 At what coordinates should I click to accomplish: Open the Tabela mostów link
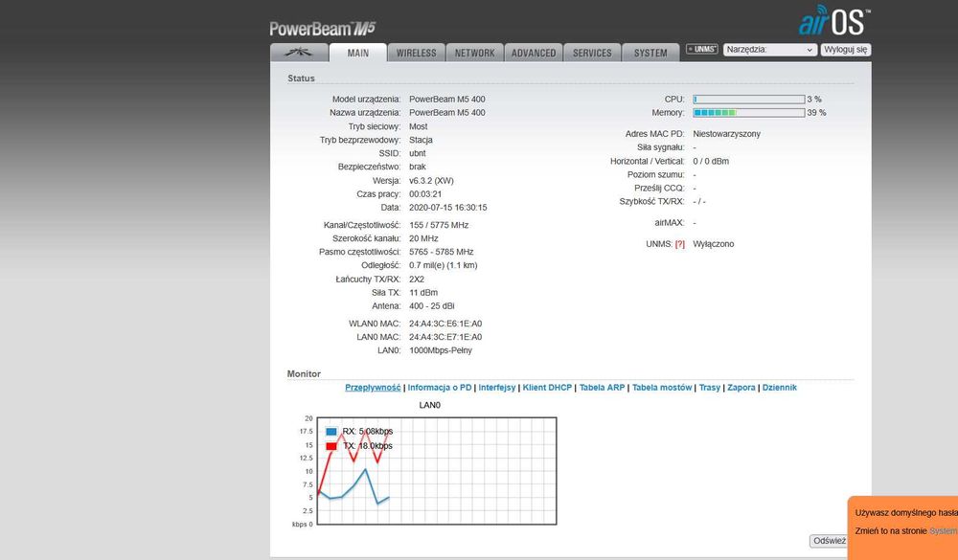(x=662, y=388)
